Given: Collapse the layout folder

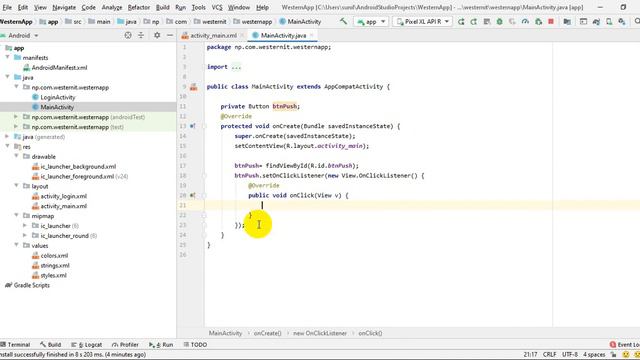Looking at the screenshot, I should point(16,186).
